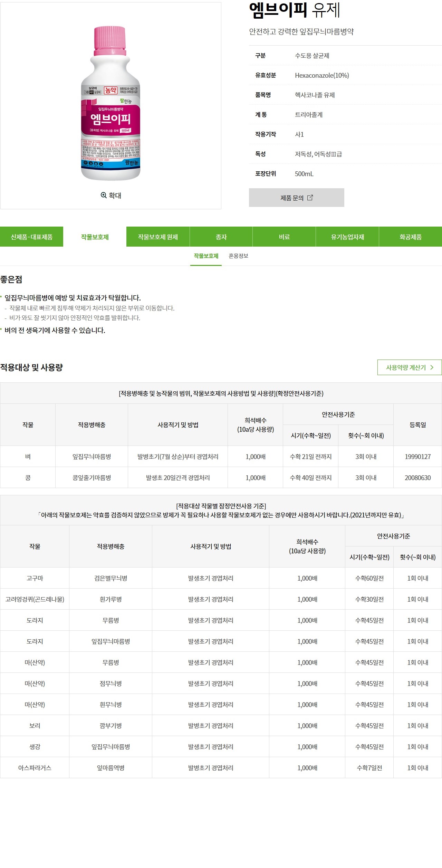The width and height of the screenshot is (442, 868).
Task: Click the 흰가루병 disease cell
Action: click(x=110, y=599)
